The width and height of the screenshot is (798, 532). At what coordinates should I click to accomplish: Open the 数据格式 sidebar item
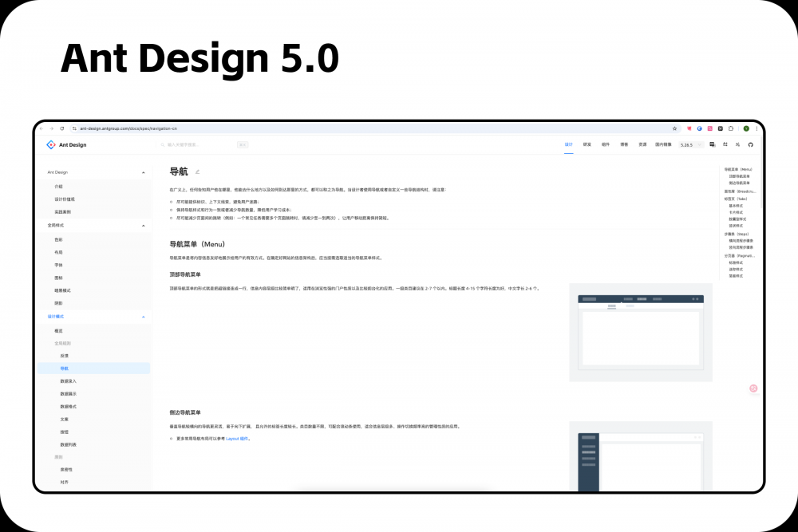[68, 406]
